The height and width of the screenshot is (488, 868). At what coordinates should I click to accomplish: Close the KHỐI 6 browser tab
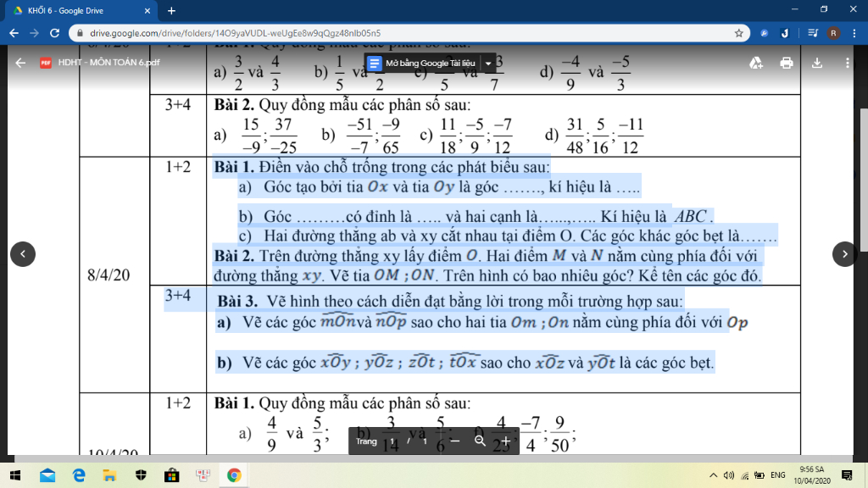point(147,10)
